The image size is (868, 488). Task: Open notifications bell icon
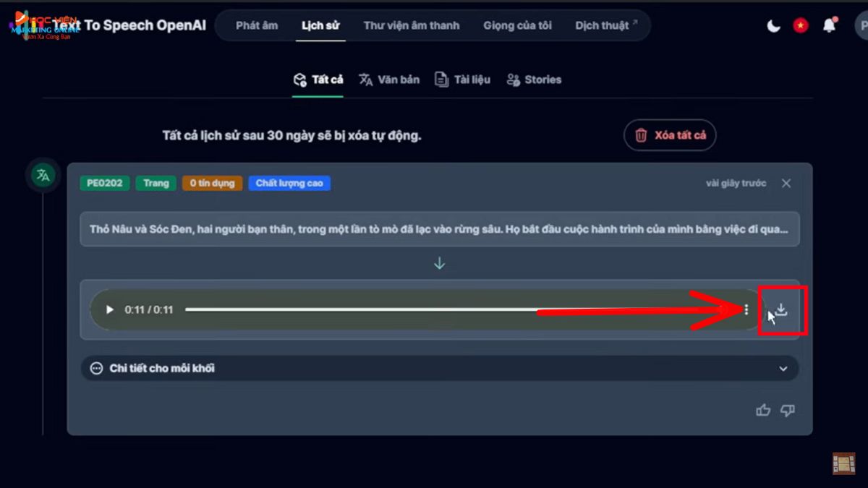(x=830, y=25)
